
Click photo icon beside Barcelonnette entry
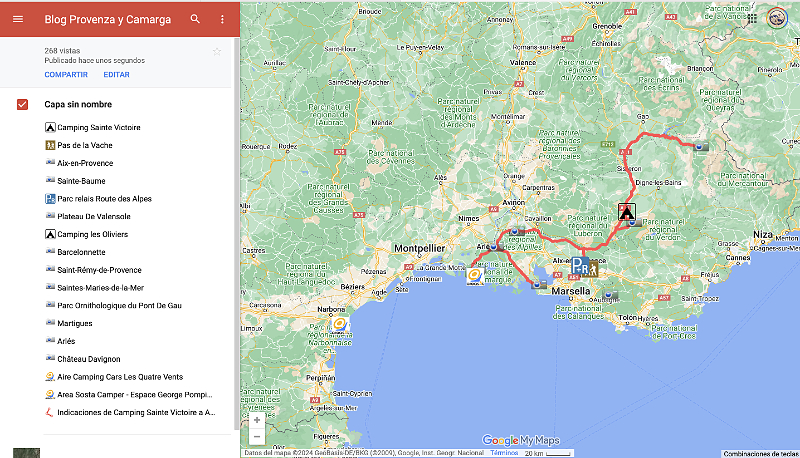tap(50, 251)
